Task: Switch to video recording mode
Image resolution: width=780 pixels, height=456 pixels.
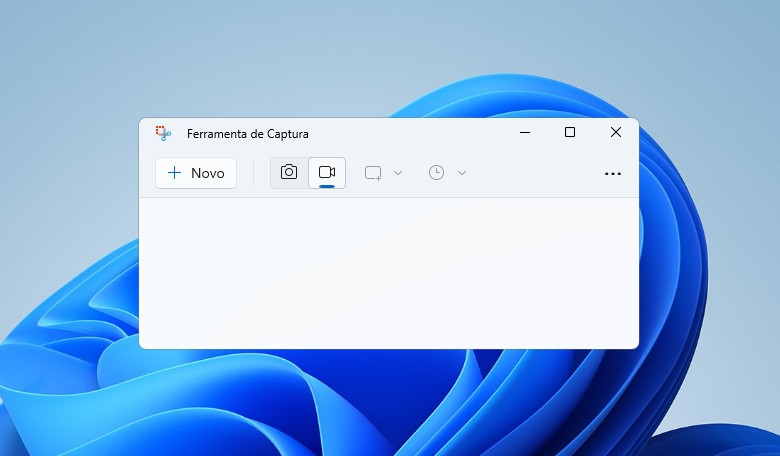Action: (x=326, y=172)
